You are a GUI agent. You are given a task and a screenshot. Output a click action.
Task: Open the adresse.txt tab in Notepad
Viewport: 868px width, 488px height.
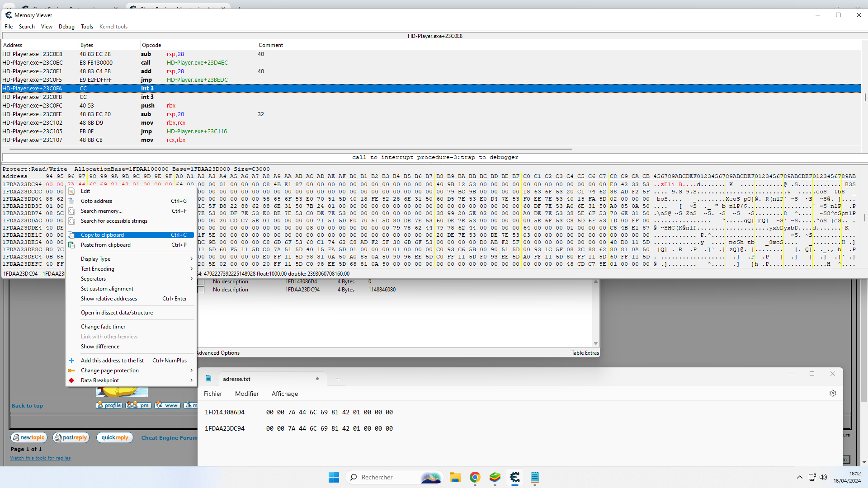tap(236, 379)
